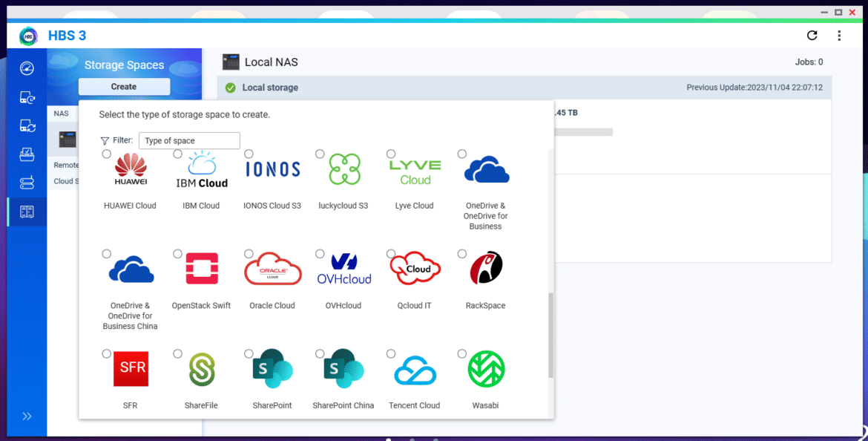Click the Wasabi logo
Viewport: 868px width, 441px height.
coord(486,369)
